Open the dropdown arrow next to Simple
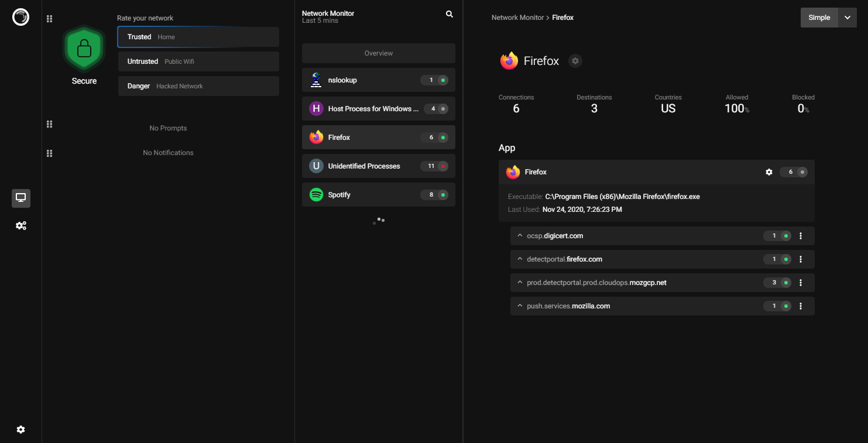Screen dimensions: 868x443 click(x=848, y=18)
